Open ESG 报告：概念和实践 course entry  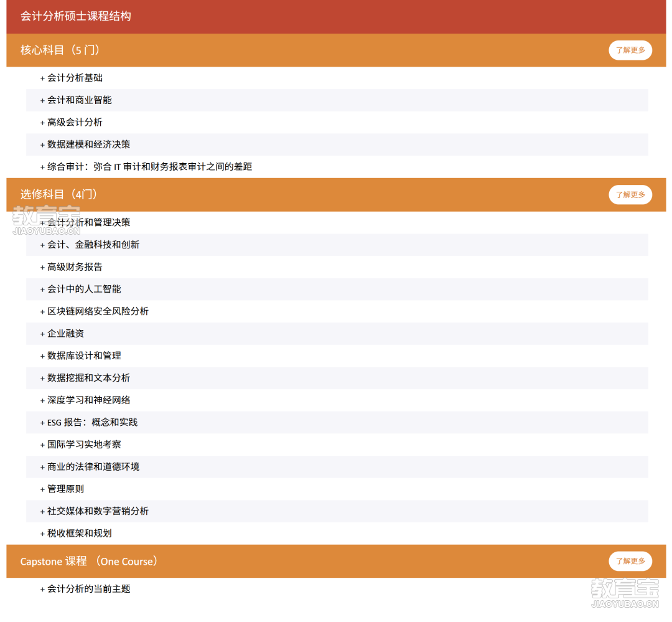(337, 423)
